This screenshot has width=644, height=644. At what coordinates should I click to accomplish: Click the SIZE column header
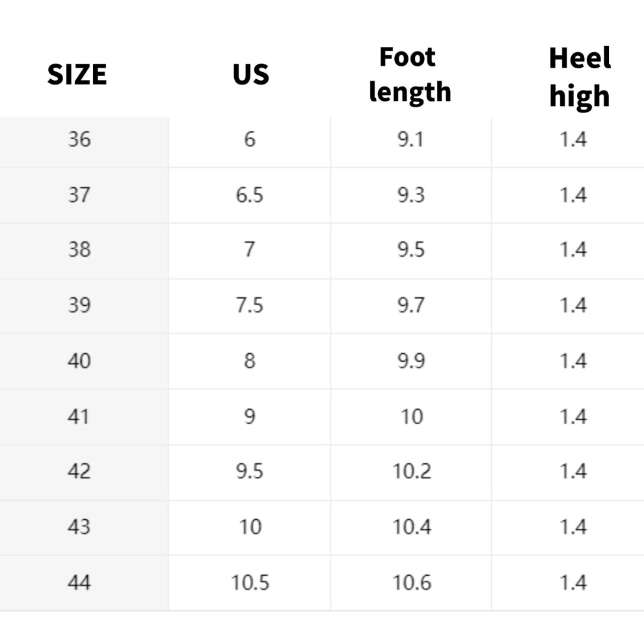77,75
